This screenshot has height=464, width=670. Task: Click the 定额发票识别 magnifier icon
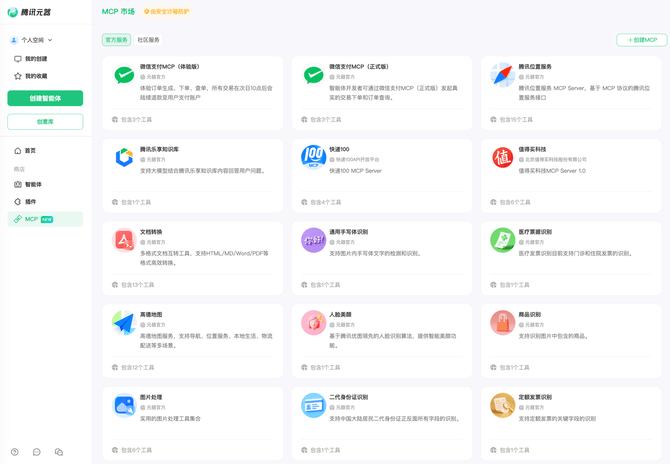click(502, 405)
